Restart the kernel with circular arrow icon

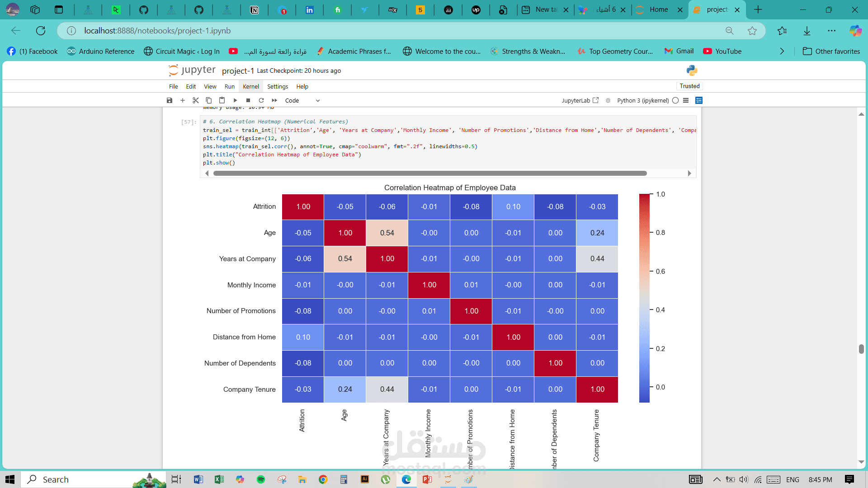(x=261, y=100)
